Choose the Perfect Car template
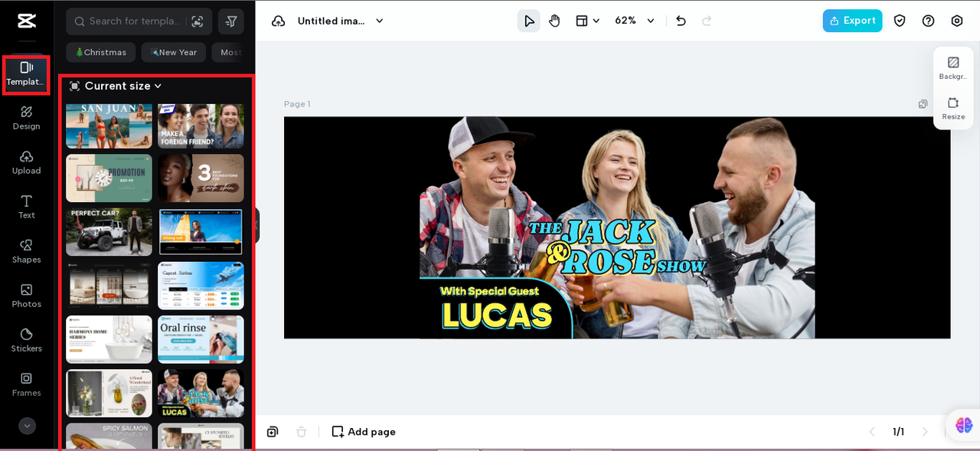Screen dimensions: 980x451 (109, 232)
